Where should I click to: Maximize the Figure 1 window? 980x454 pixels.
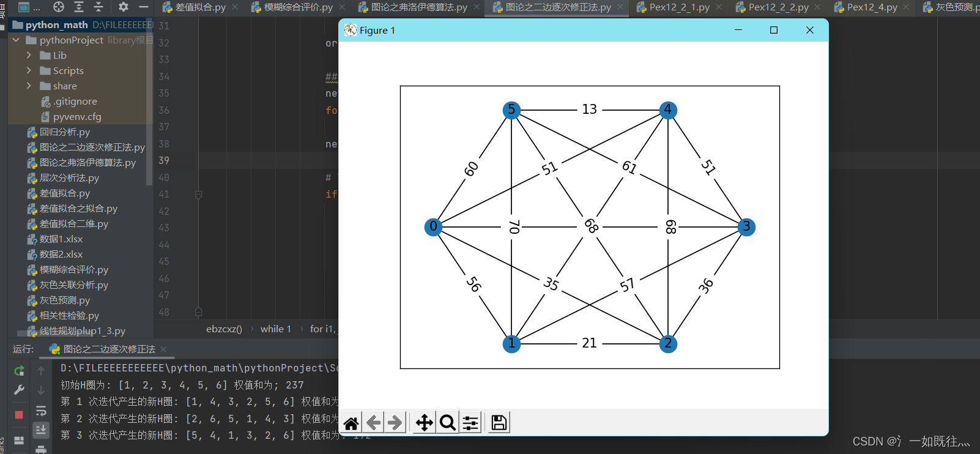[x=774, y=30]
